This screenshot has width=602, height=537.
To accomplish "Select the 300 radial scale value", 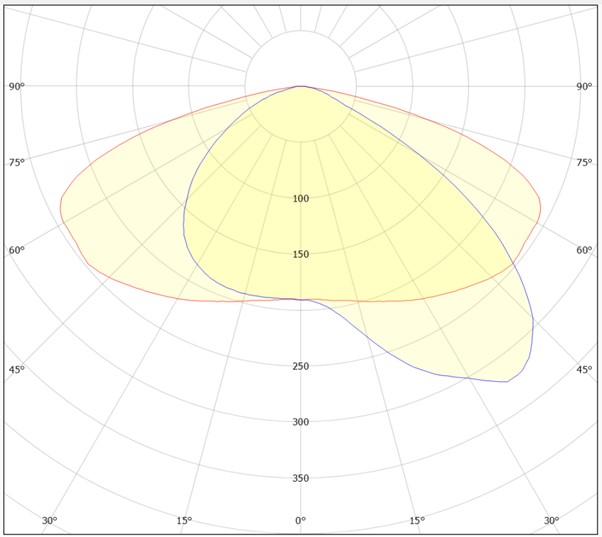I will pos(301,422).
